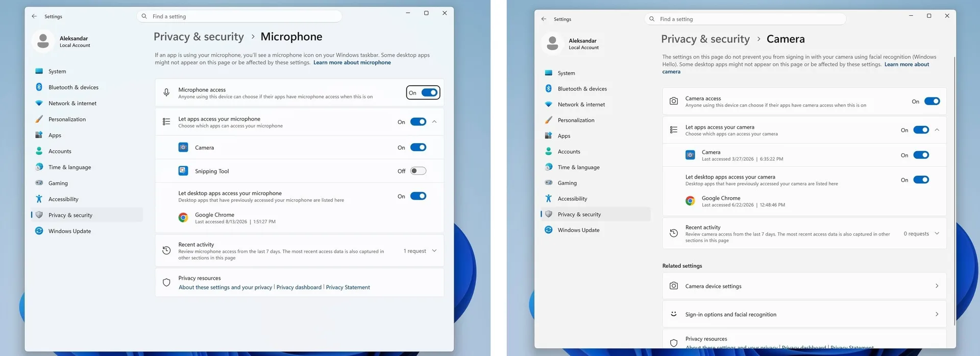The height and width of the screenshot is (356, 980).
Task: Toggle Let desktop apps access your microphone
Action: coord(418,196)
